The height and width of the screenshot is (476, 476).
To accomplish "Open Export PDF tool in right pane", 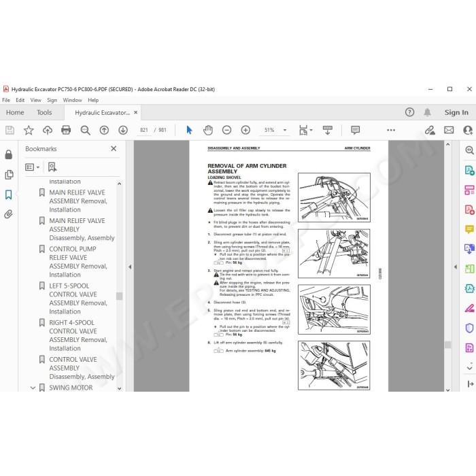I will click(469, 170).
